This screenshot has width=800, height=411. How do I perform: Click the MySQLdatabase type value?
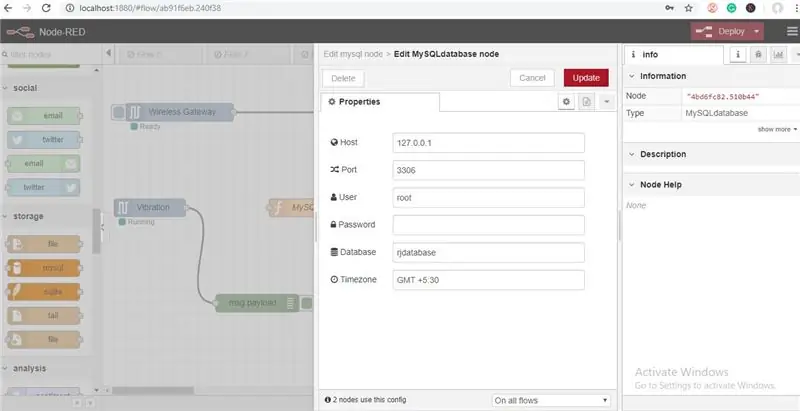coord(717,113)
